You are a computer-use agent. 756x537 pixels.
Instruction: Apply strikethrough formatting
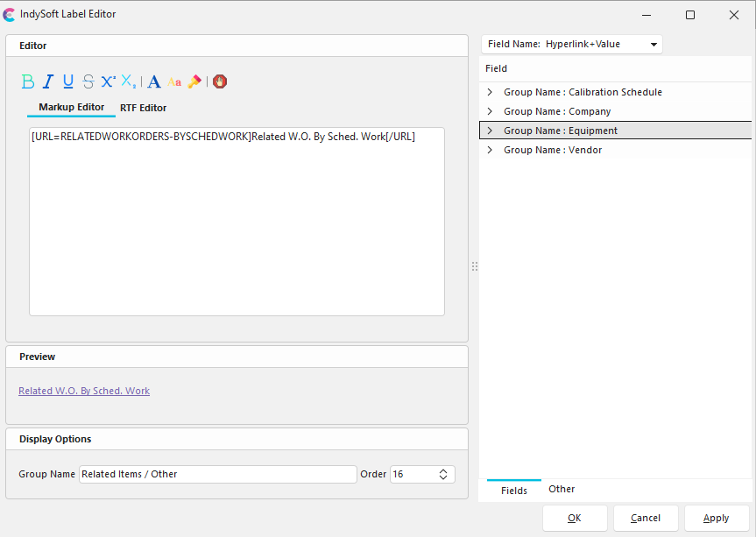(88, 81)
